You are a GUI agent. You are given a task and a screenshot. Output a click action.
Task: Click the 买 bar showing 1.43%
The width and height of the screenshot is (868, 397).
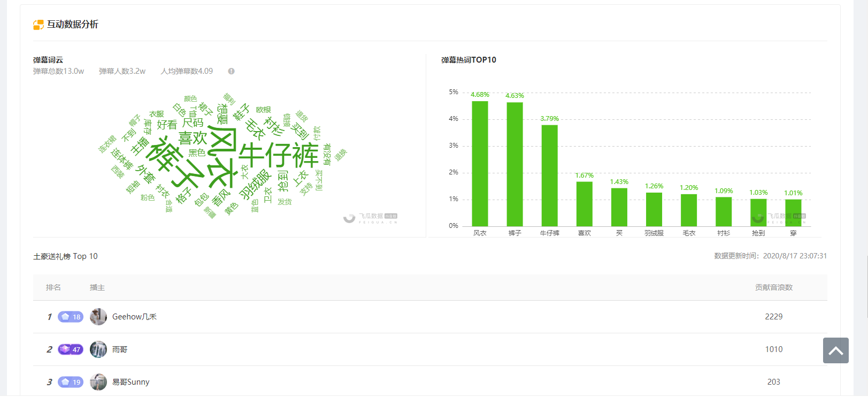pos(619,207)
